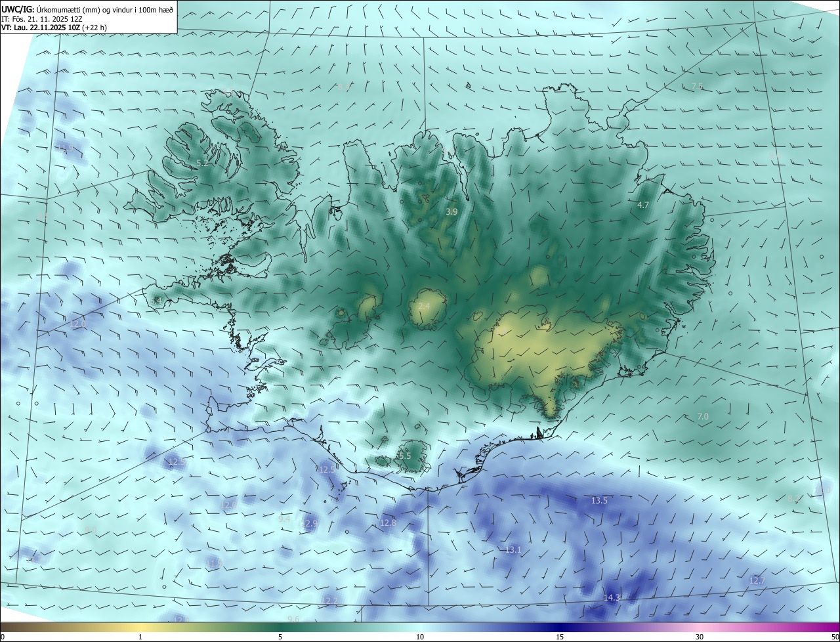Viewport: 840px width, 642px height.
Task: Click the colour bar tick label 15
Action: click(560, 637)
